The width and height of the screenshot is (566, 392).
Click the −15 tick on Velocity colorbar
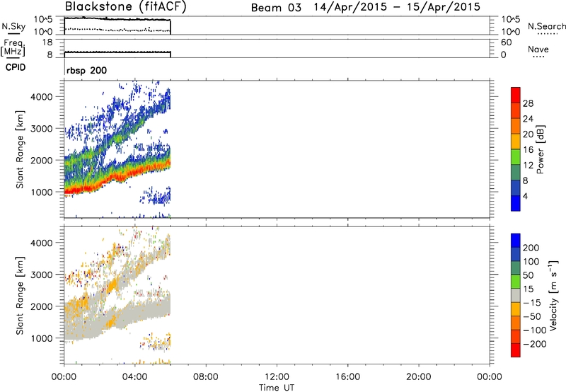532,303
